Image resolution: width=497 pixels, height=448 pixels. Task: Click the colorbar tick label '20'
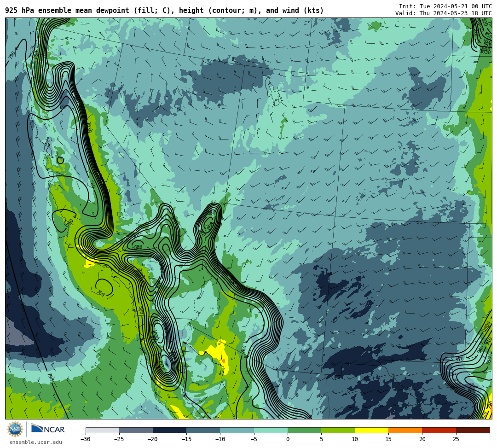[422, 439]
